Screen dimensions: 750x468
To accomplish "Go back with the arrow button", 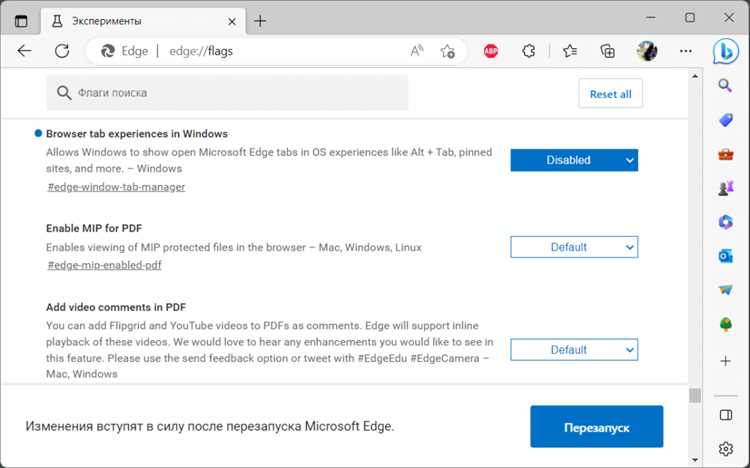I will [24, 51].
